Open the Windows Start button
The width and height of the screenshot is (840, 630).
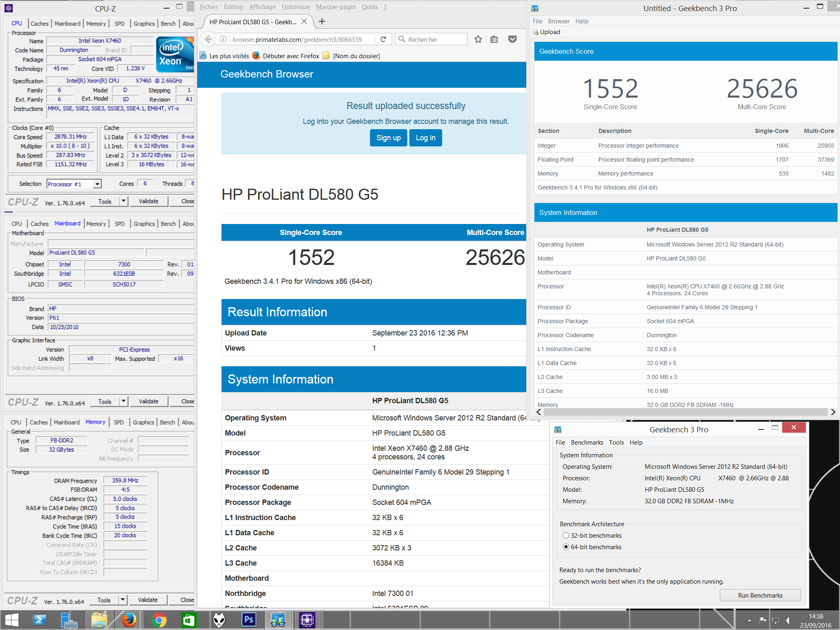click(12, 620)
